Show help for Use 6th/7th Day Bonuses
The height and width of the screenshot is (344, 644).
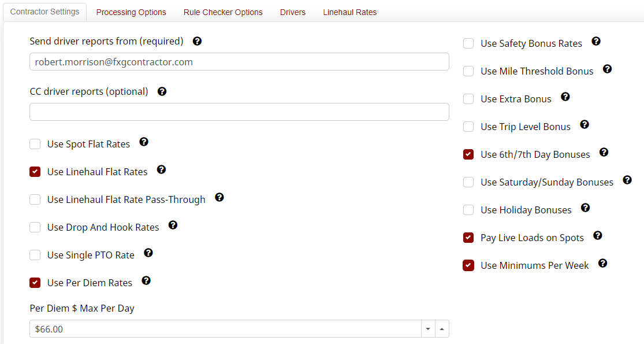click(x=604, y=152)
